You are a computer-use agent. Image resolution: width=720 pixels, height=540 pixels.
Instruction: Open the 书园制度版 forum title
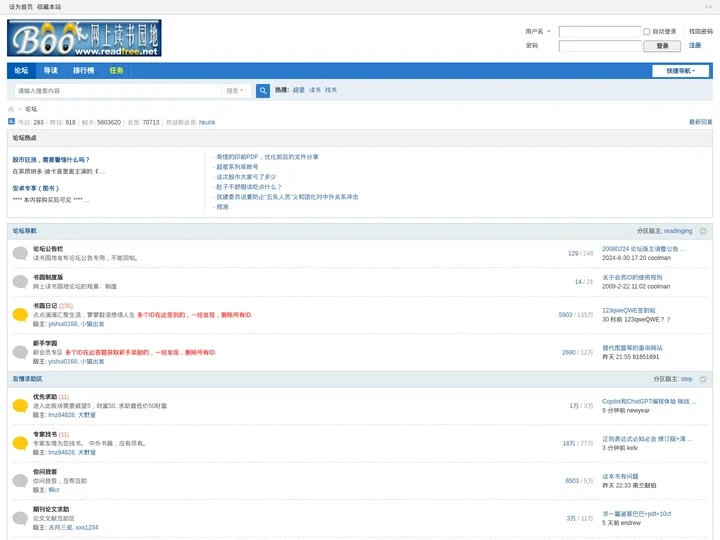click(x=48, y=277)
